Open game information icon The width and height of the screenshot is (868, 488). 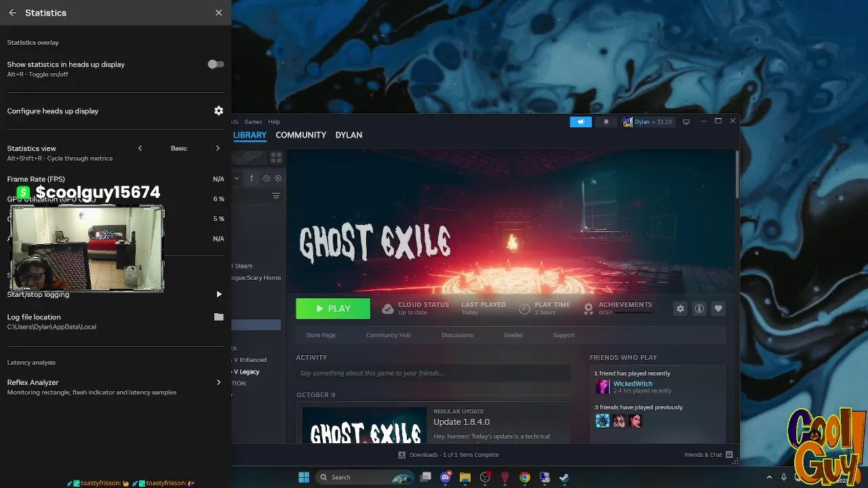tap(699, 308)
